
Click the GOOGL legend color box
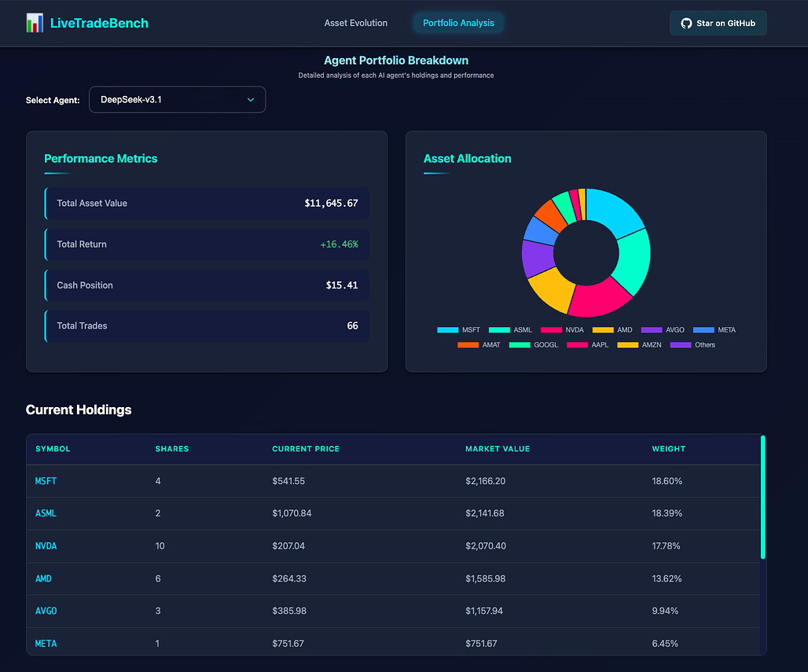(x=520, y=345)
